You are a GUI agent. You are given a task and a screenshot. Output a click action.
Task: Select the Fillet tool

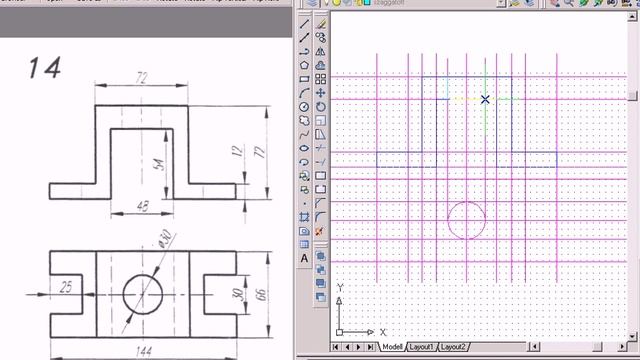point(321,217)
